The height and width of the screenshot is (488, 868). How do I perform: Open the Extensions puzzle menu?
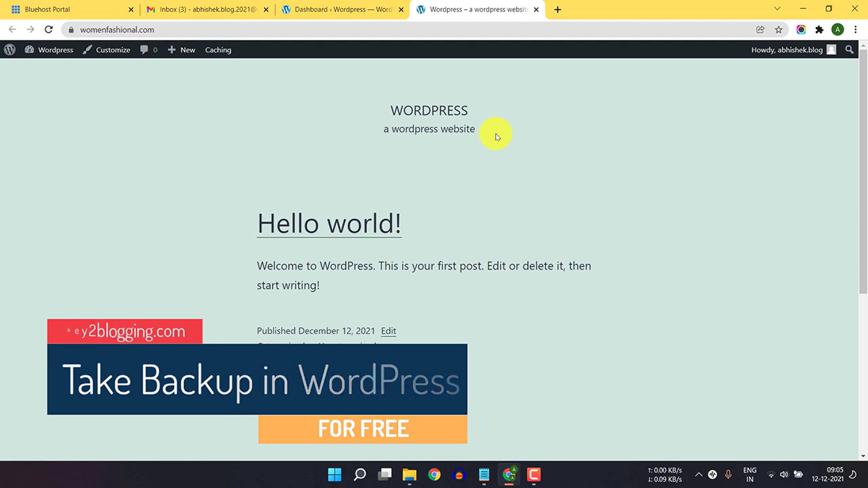coord(819,30)
